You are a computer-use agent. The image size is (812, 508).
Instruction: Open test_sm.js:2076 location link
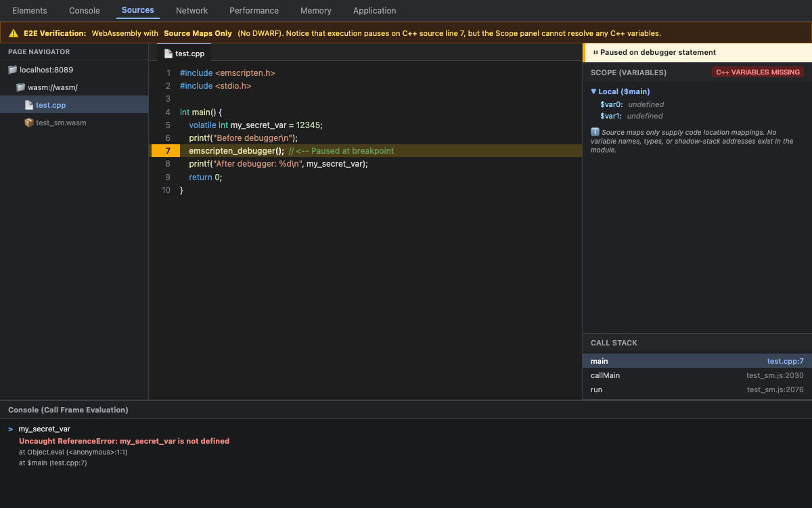[x=775, y=389]
